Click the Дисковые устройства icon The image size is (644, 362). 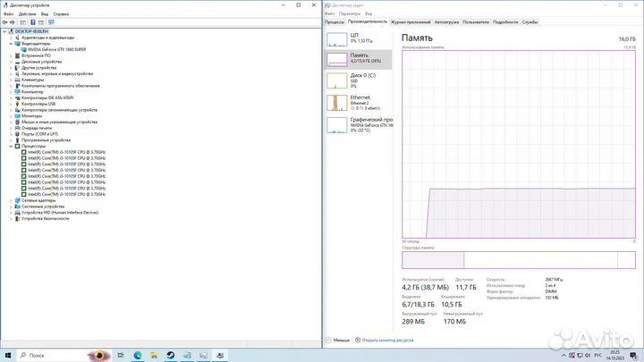click(x=17, y=62)
